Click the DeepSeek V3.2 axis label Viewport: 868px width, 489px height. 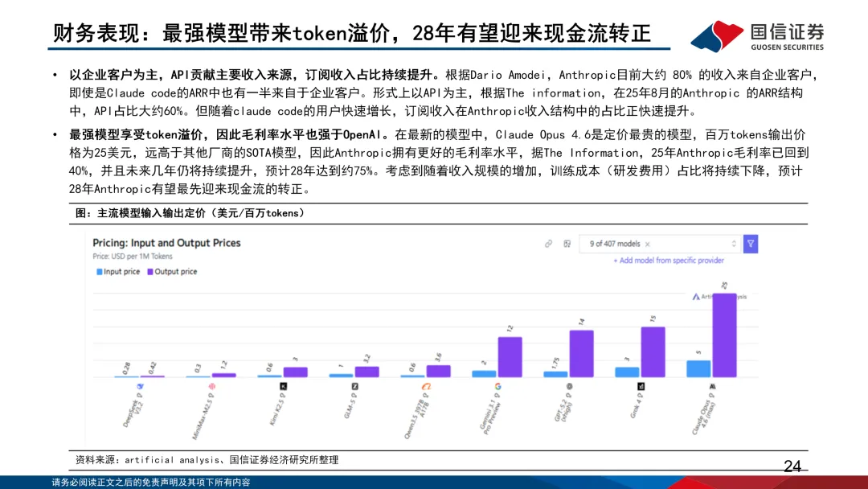[133, 410]
